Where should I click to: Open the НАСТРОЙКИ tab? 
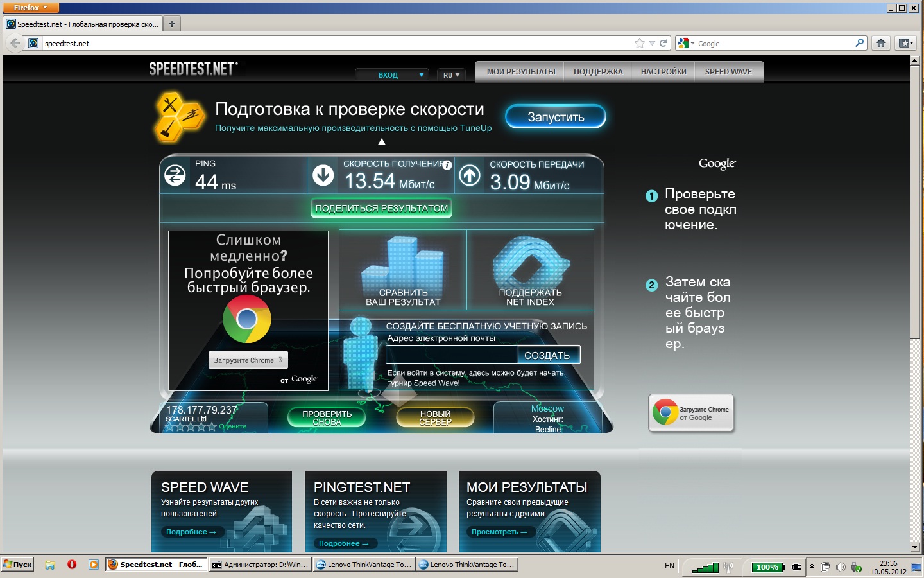(x=663, y=72)
